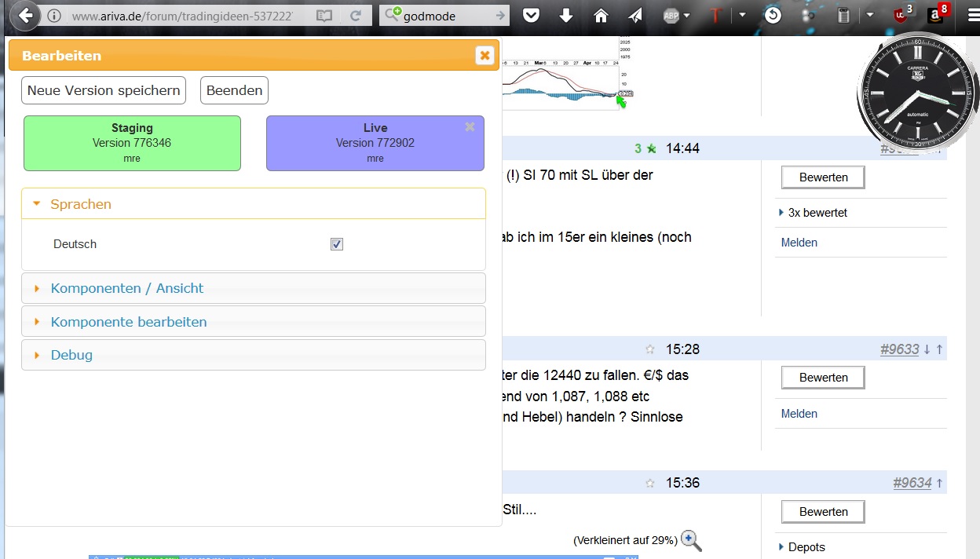Click the Amazon icon showing 8 notifications
980x559 pixels.
[x=935, y=15]
